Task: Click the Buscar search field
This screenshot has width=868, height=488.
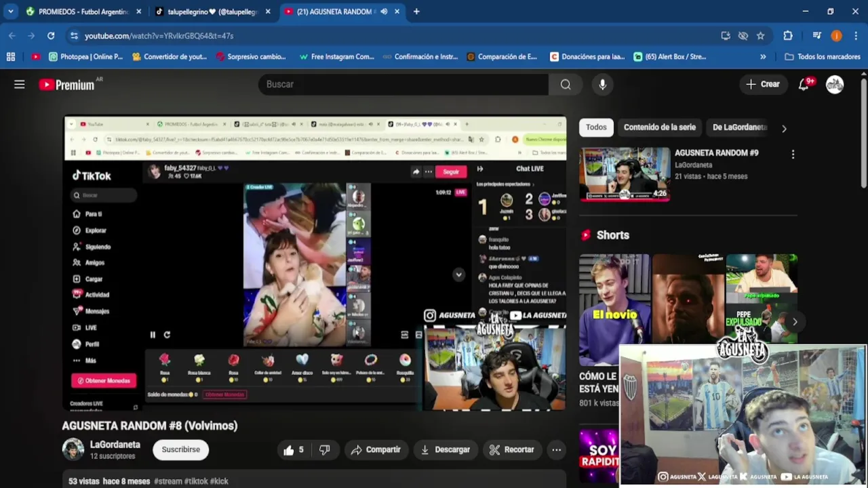Action: [x=403, y=84]
